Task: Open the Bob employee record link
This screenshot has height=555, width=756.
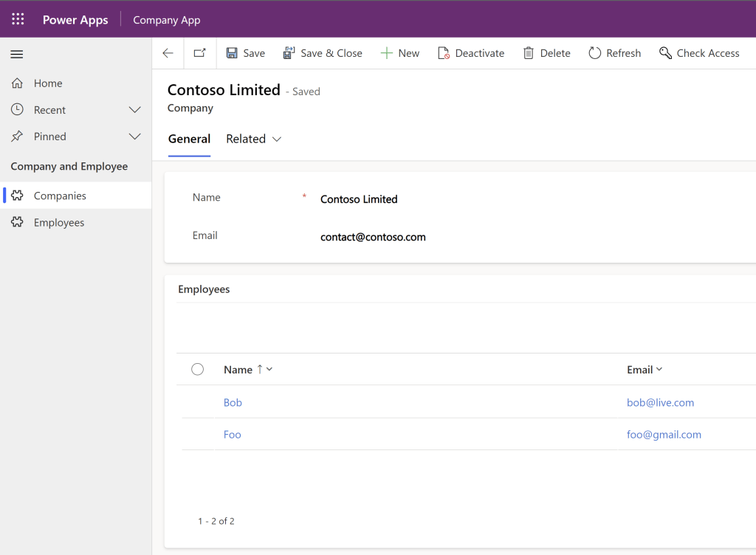Action: pos(233,403)
